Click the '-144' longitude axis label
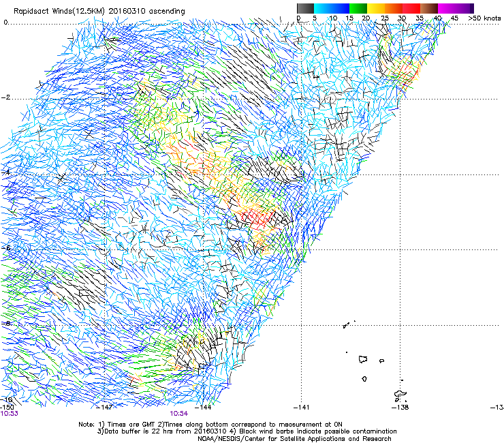This screenshot has height=443, width=504. [204, 408]
